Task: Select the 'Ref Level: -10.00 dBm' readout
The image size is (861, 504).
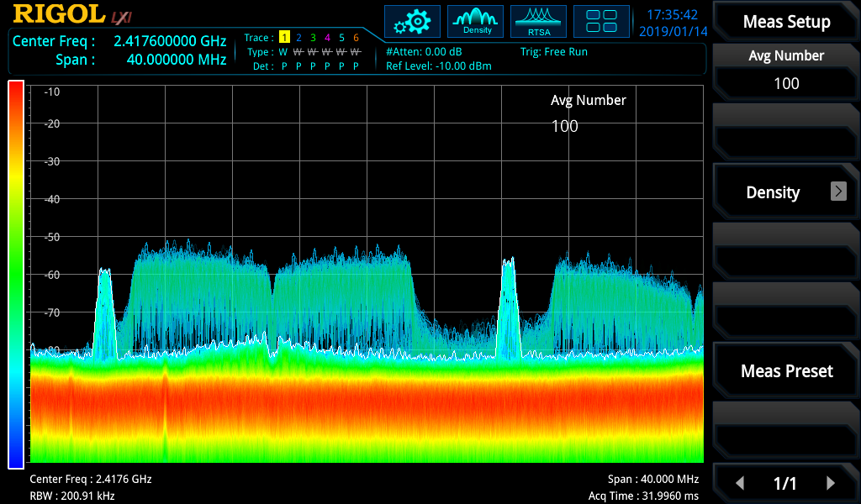Action: pyautogui.click(x=439, y=66)
